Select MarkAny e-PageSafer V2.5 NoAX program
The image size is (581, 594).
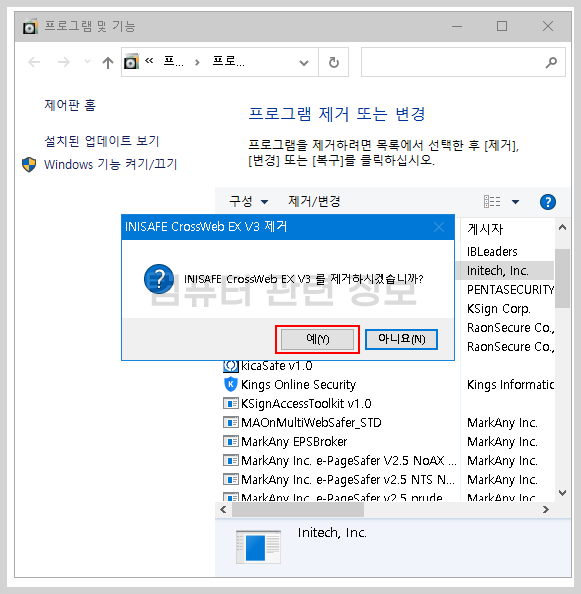(349, 461)
